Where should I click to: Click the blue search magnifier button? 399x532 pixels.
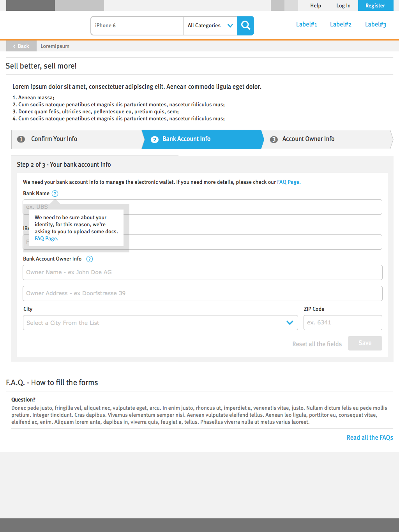(x=245, y=26)
